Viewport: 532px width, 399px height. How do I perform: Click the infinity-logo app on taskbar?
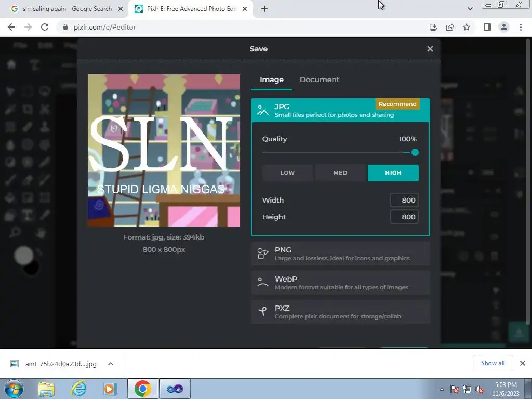click(175, 389)
